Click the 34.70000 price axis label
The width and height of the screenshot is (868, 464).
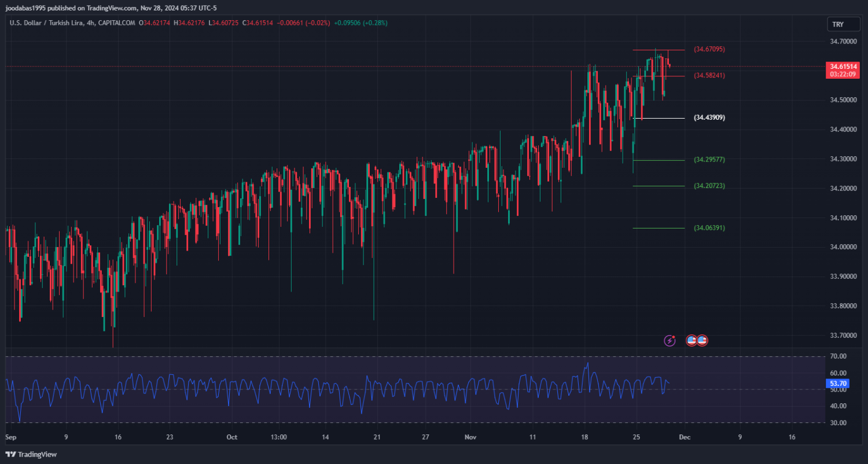coord(843,42)
